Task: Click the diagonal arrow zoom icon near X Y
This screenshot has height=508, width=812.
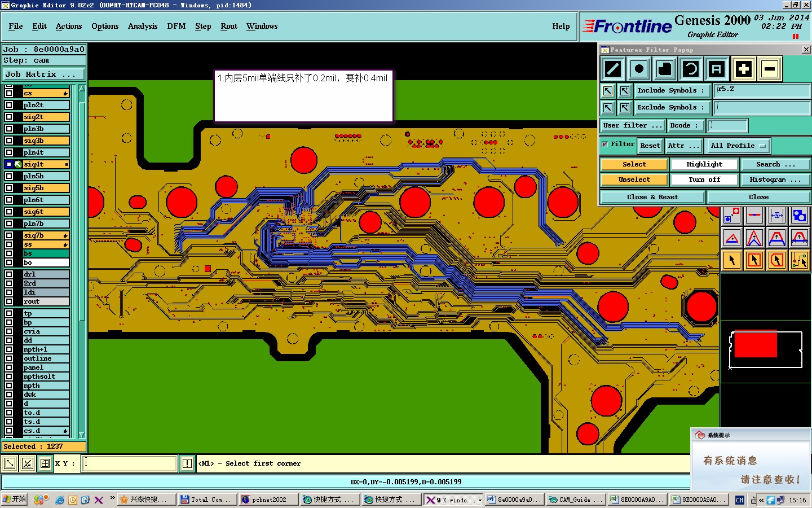Action: click(10, 464)
